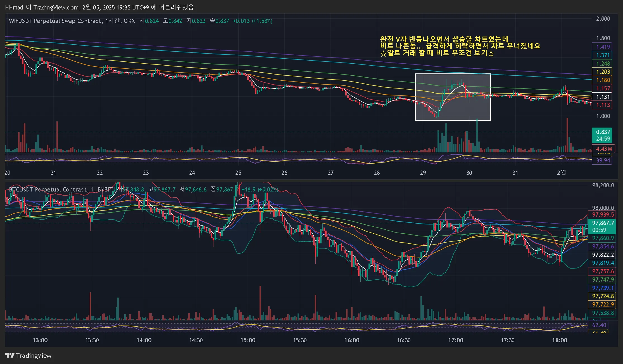Click the 14:30 label on BTC time axis
This screenshot has width=623, height=364.
pyautogui.click(x=196, y=340)
